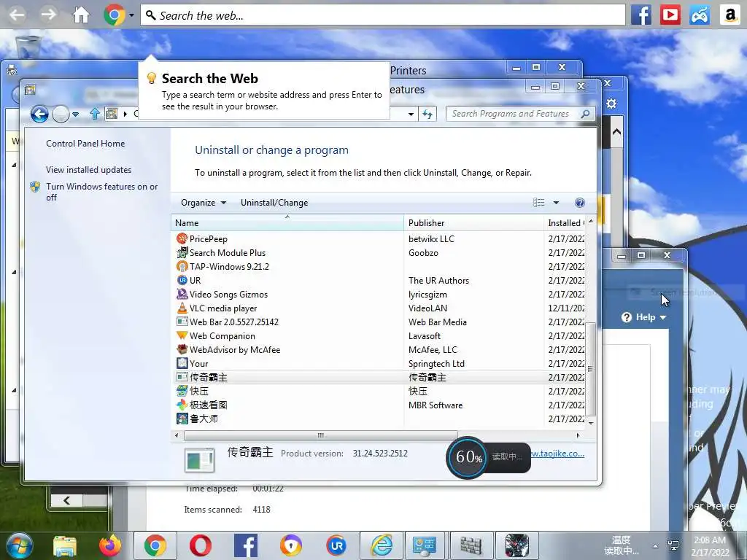Screen dimensions: 747x560
Task: Open the Facebook shortcut in the Web Bar
Action: pyautogui.click(x=640, y=15)
